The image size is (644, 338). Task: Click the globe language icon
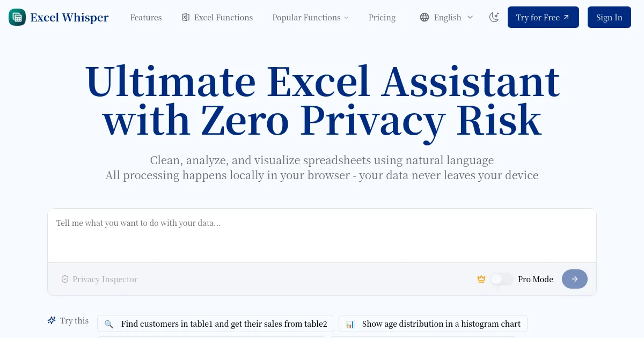pos(424,17)
